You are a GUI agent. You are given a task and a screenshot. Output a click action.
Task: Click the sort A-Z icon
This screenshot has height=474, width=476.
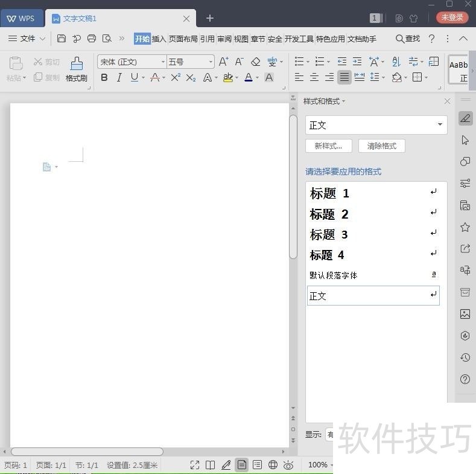396,62
